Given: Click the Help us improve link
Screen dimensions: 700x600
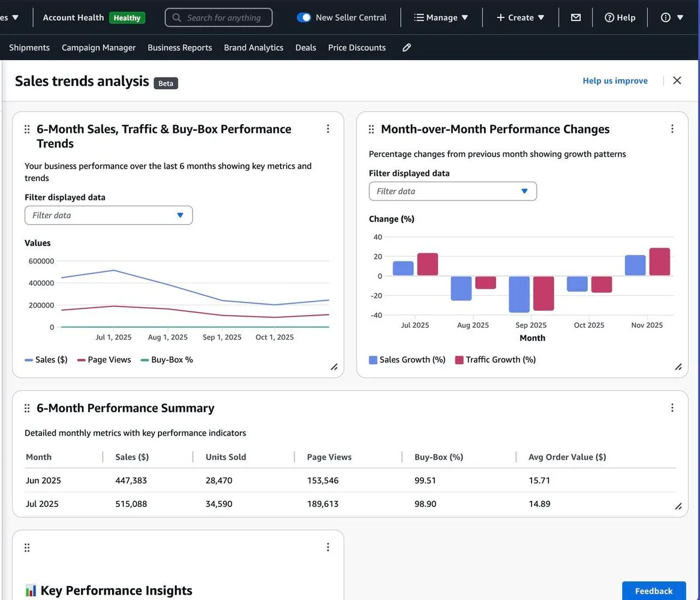Looking at the screenshot, I should (x=615, y=81).
